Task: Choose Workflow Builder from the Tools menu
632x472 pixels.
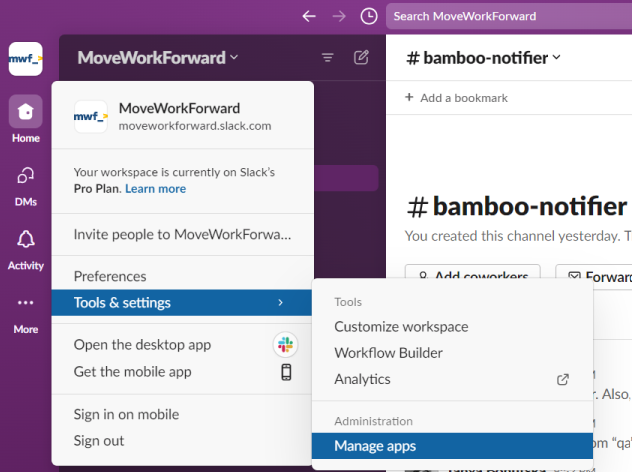Action: point(388,353)
